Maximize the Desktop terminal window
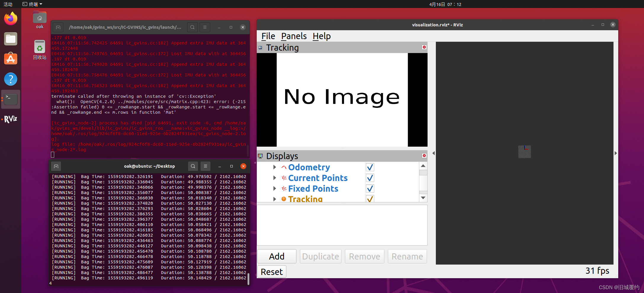Screen dimensions: 644x293 232,166
